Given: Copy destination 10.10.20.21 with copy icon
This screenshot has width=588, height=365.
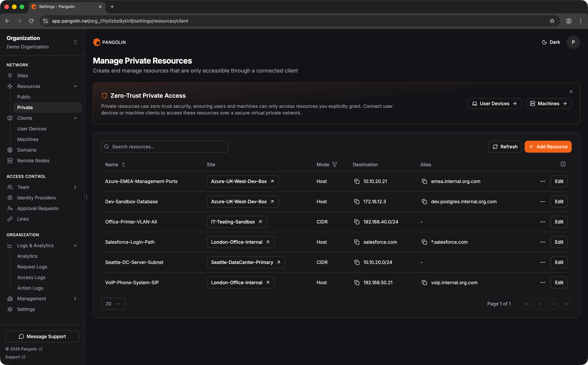Looking at the screenshot, I should click(357, 181).
